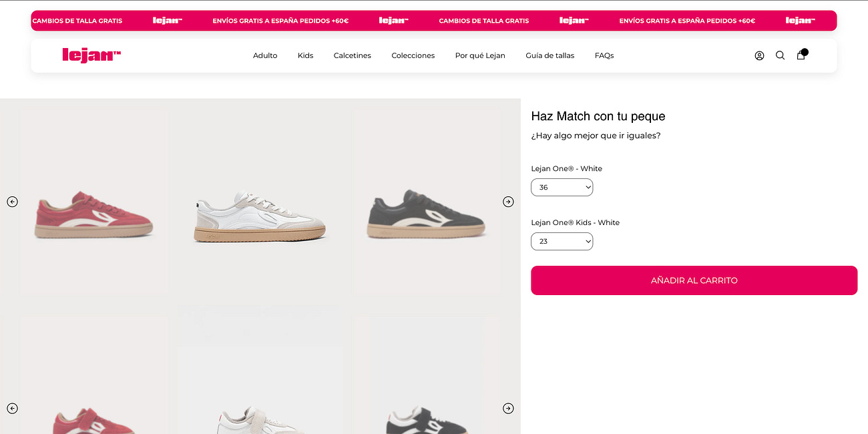Click the Lejan logo in the navbar

click(x=90, y=55)
